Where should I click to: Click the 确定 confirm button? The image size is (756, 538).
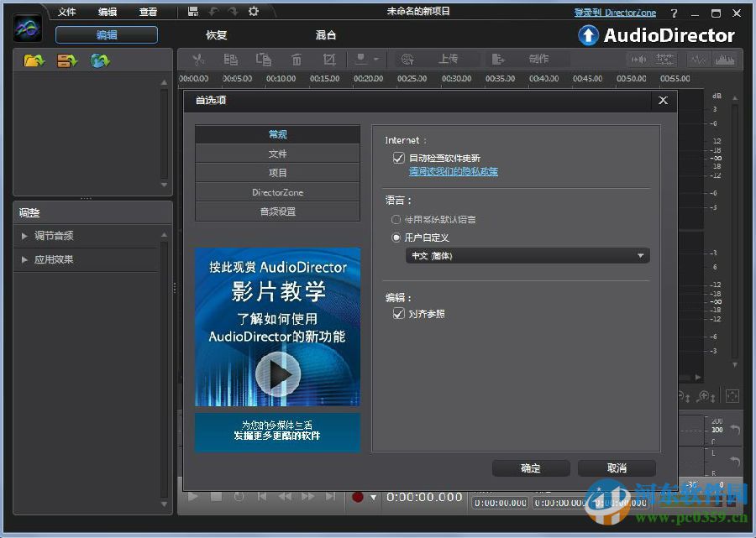(530, 468)
